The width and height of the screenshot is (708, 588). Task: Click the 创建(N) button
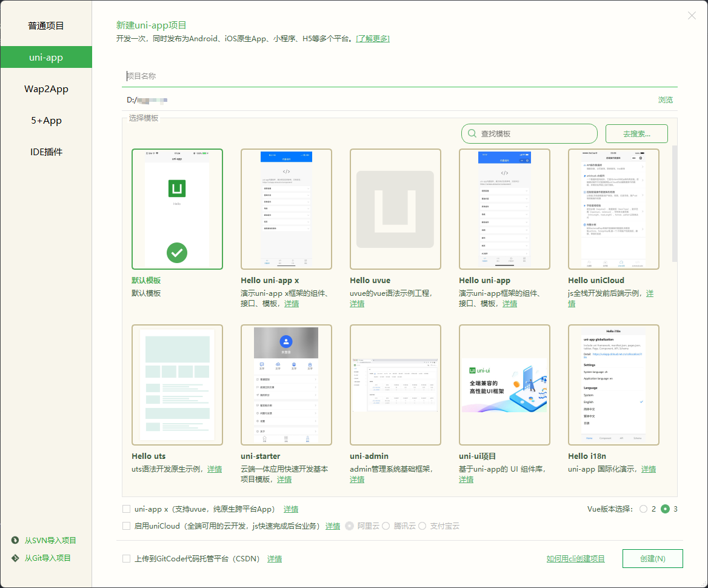pyautogui.click(x=652, y=559)
